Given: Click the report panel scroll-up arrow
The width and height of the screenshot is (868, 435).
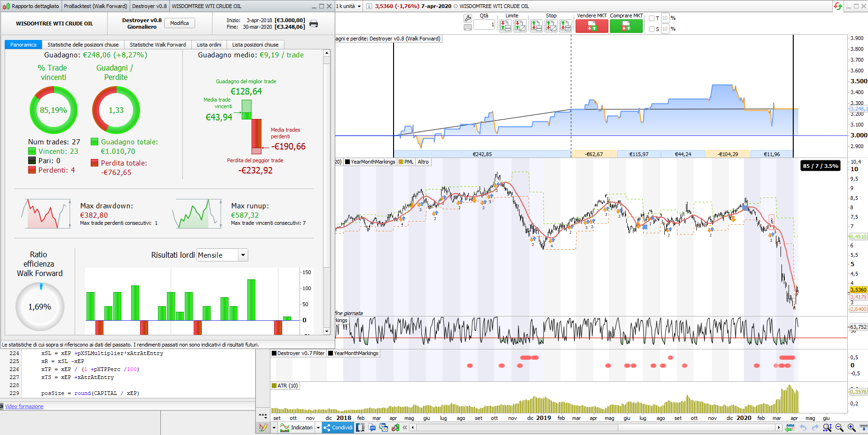Looking at the screenshot, I should tap(327, 53).
